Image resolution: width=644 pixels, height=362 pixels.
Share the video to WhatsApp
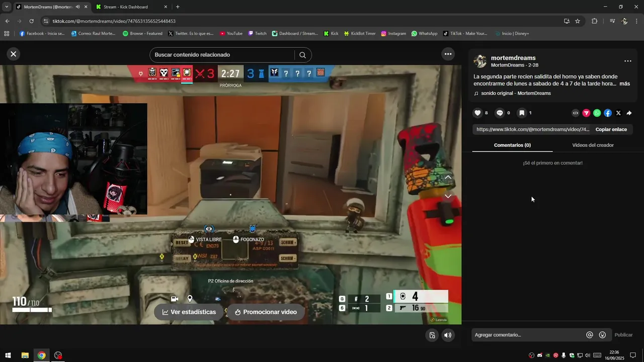pyautogui.click(x=597, y=113)
